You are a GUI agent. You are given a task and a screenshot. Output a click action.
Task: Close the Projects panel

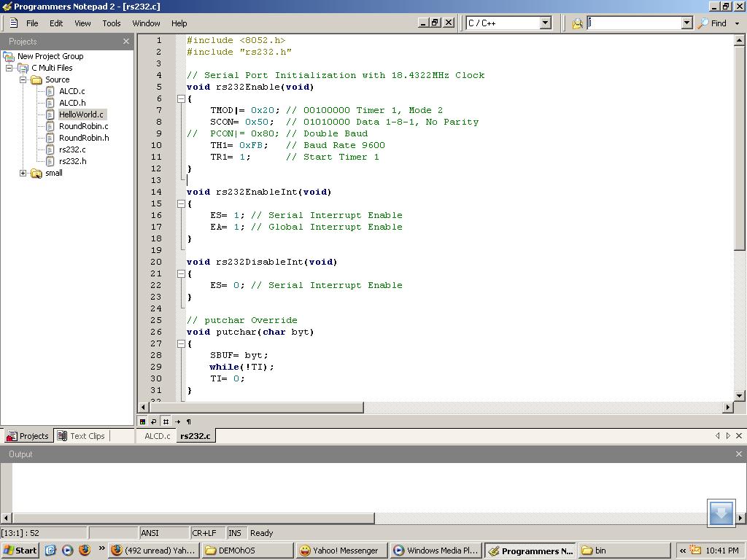pyautogui.click(x=126, y=42)
